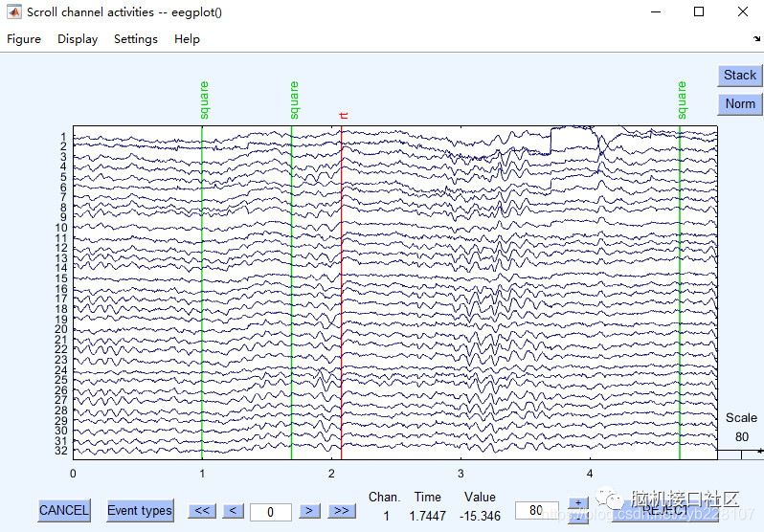The height and width of the screenshot is (532, 764).
Task: Click channel label 10 on the y-axis
Action: [61, 228]
